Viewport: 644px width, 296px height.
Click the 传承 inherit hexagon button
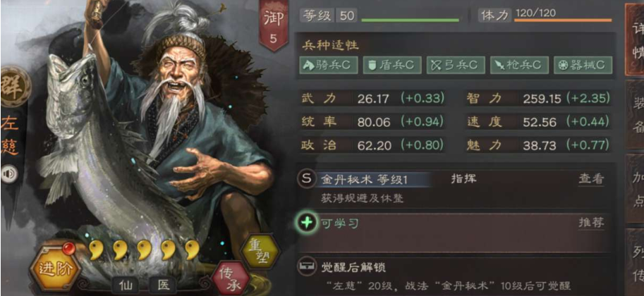click(x=231, y=278)
